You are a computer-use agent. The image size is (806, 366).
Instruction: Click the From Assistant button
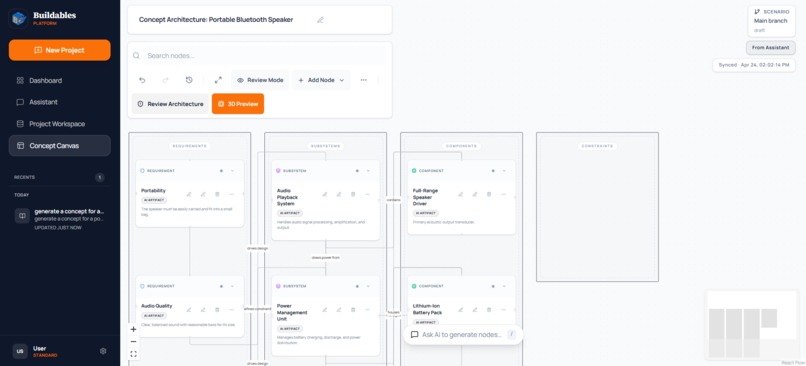(771, 48)
